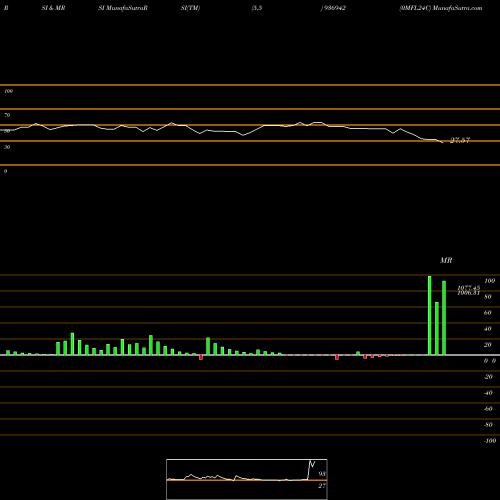The width and height of the screenshot is (500, 500).
Task: Click the MR '-60' axis label
Action: tap(488, 409)
